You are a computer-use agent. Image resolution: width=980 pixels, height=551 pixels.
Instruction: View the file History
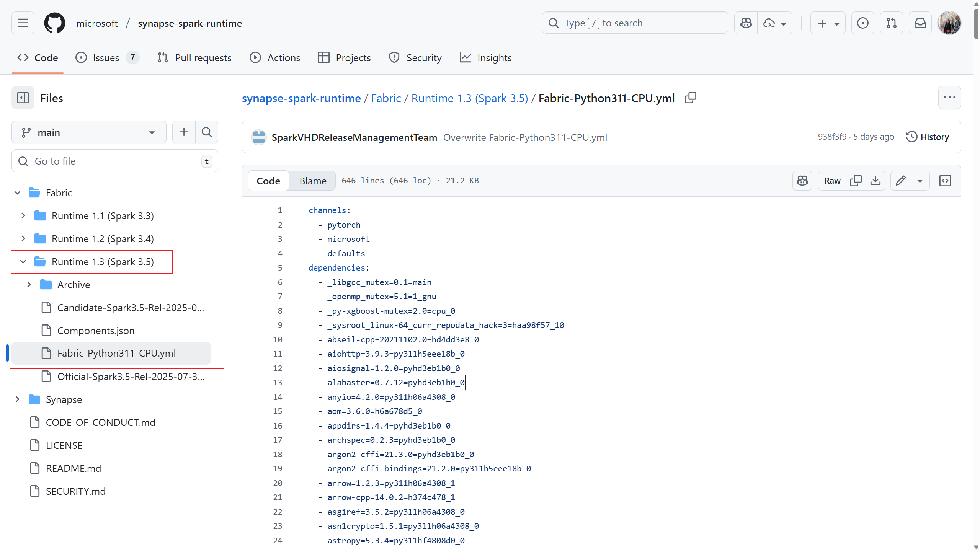tap(928, 137)
